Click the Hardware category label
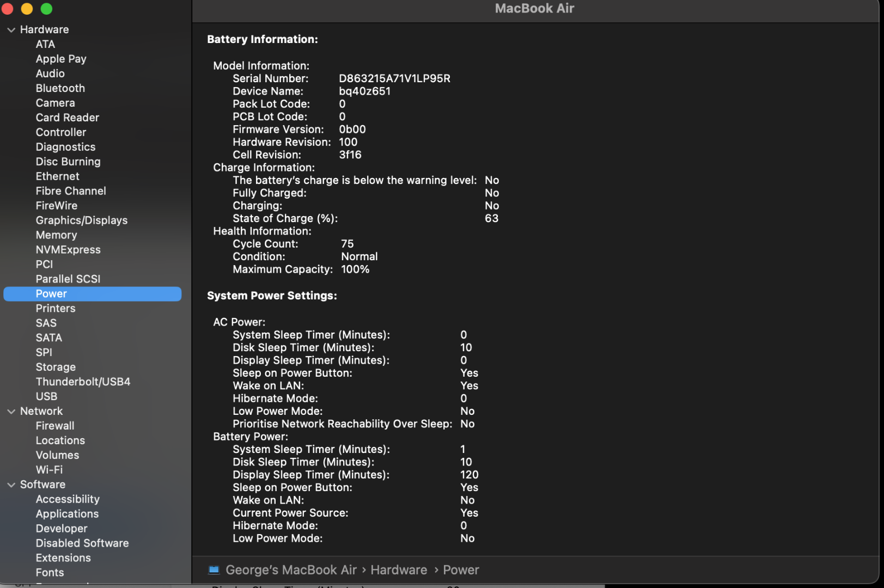 pyautogui.click(x=44, y=30)
